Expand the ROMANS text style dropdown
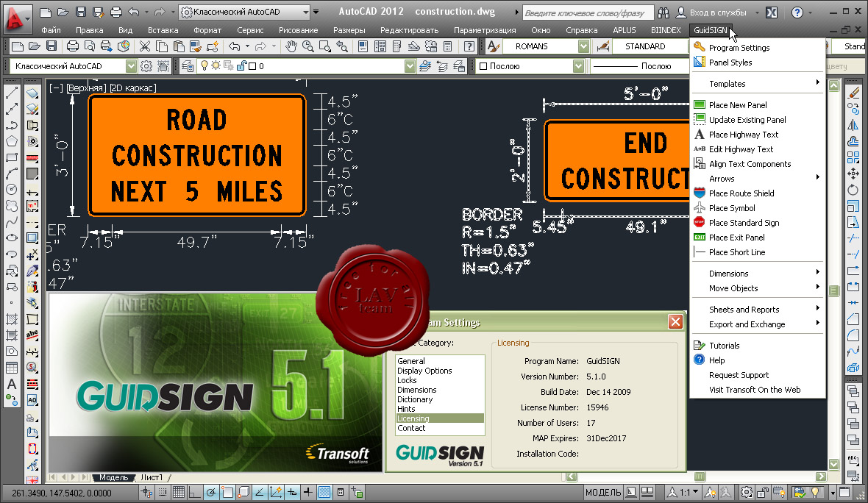The width and height of the screenshot is (868, 503). 583,46
